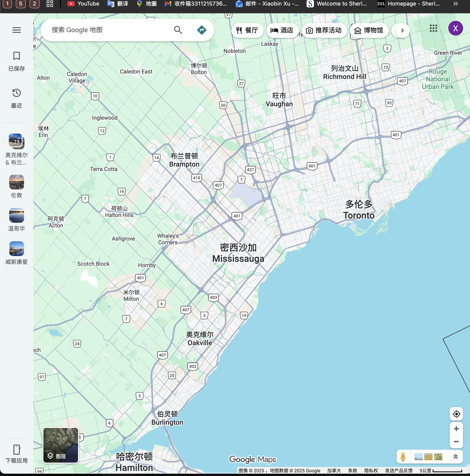
Task: Zoom in using the plus button
Action: point(456,429)
